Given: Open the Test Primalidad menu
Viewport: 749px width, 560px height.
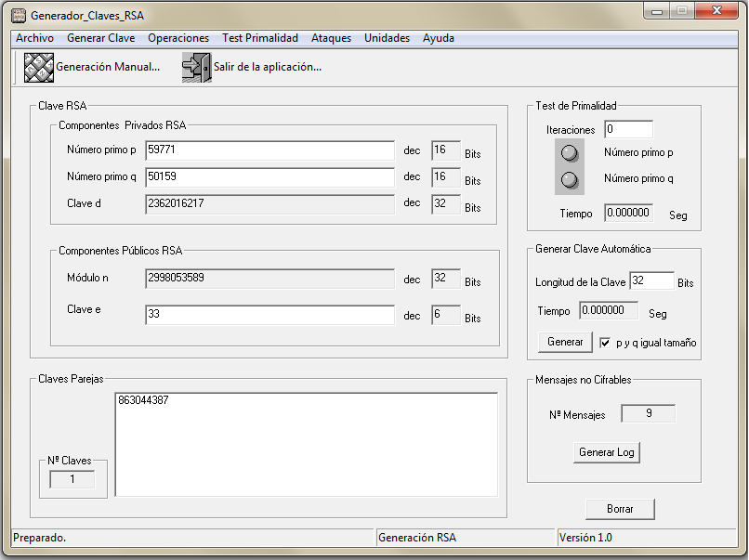Looking at the screenshot, I should tap(260, 38).
